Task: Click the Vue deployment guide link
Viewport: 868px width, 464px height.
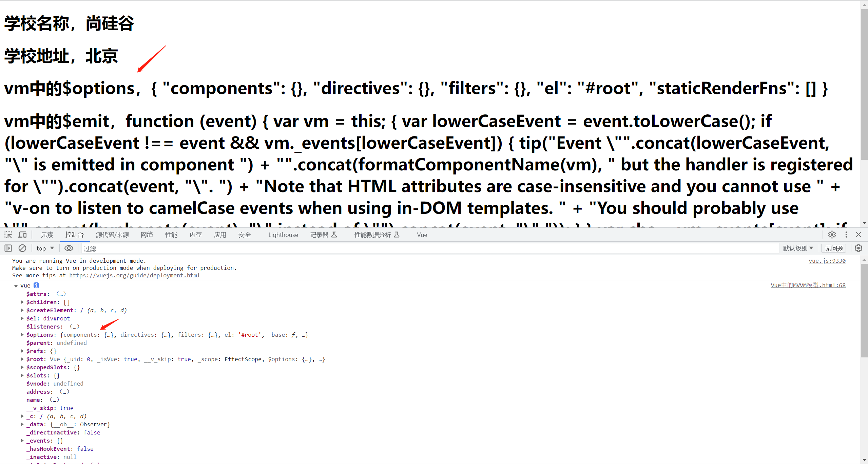Action: (134, 275)
